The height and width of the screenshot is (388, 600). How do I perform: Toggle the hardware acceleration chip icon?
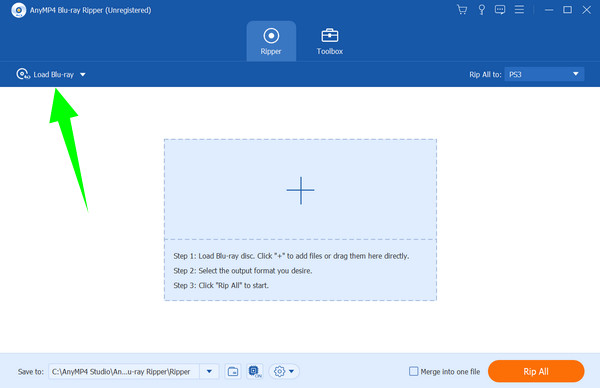(255, 371)
